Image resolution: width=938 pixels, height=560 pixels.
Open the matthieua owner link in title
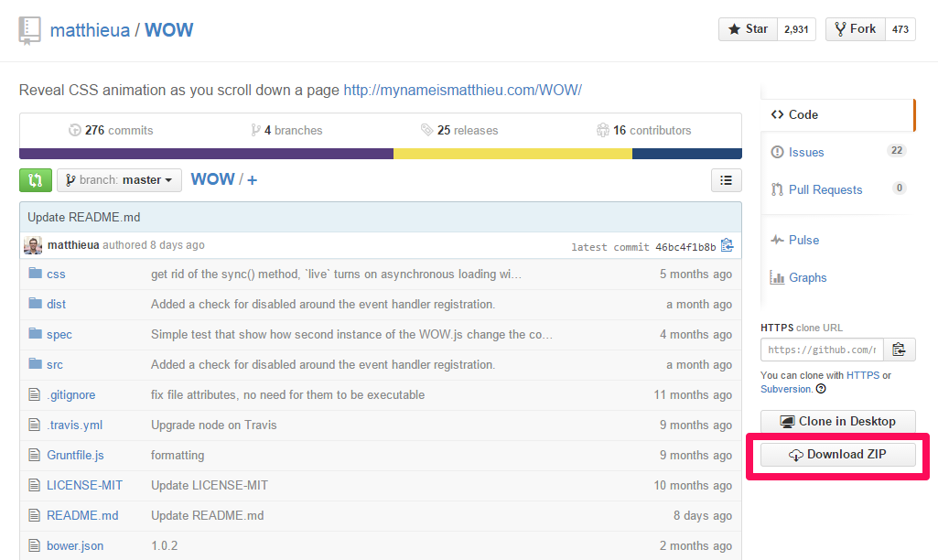coord(90,30)
